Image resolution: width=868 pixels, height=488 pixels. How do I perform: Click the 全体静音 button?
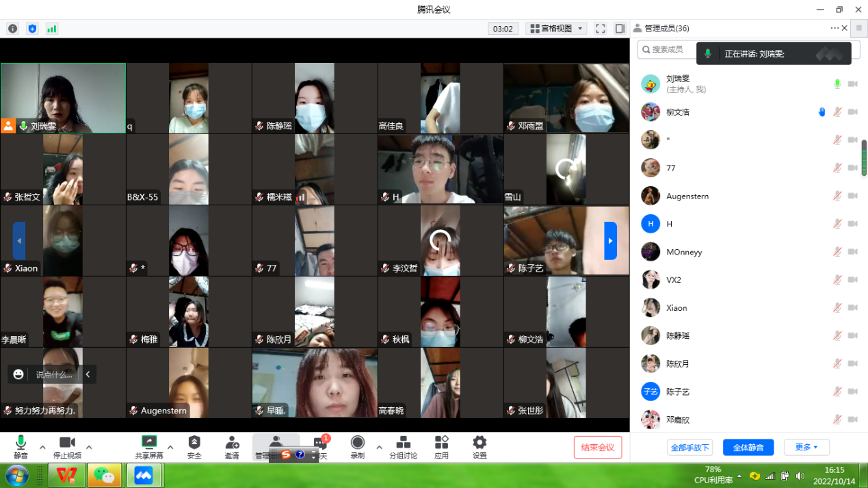click(x=748, y=448)
